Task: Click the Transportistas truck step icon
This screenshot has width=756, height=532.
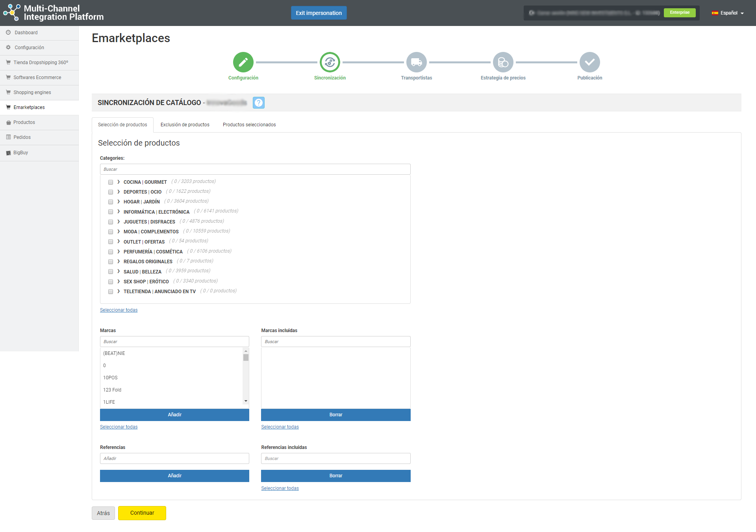Action: pyautogui.click(x=416, y=62)
